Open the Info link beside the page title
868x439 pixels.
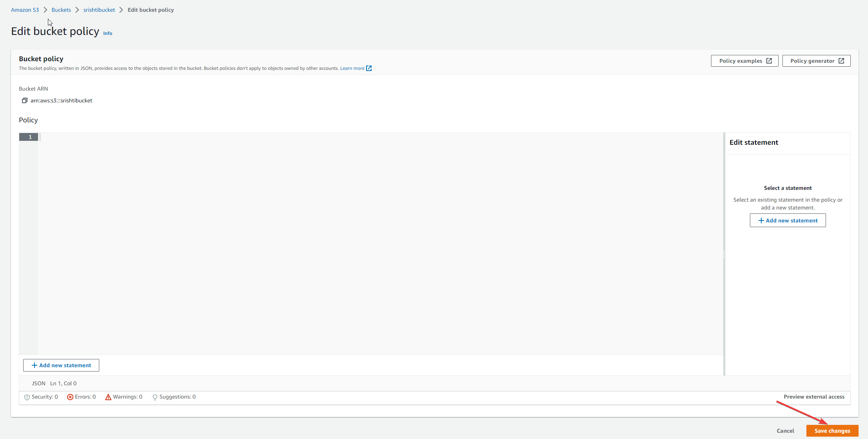[108, 33]
